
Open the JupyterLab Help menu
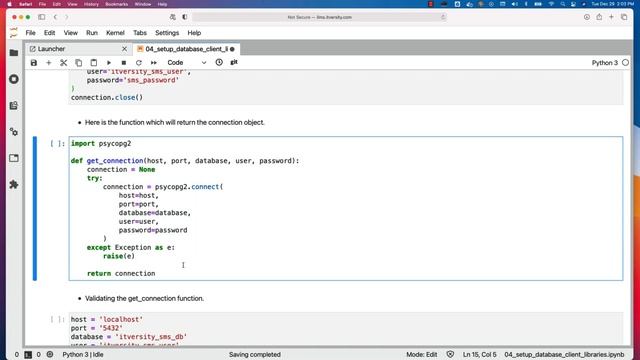point(194,33)
